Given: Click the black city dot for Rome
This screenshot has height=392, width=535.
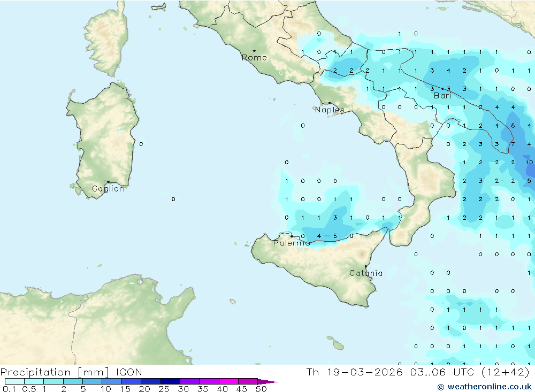Looking at the screenshot, I should tap(254, 51).
